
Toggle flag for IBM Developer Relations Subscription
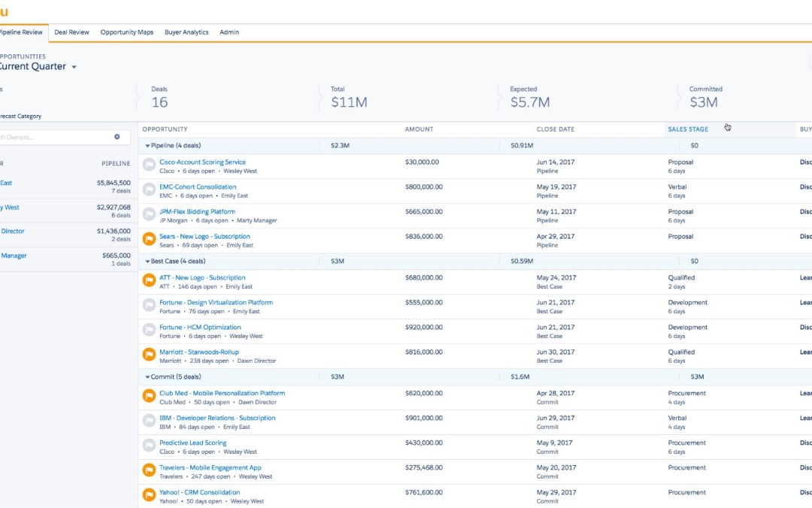[x=149, y=421]
